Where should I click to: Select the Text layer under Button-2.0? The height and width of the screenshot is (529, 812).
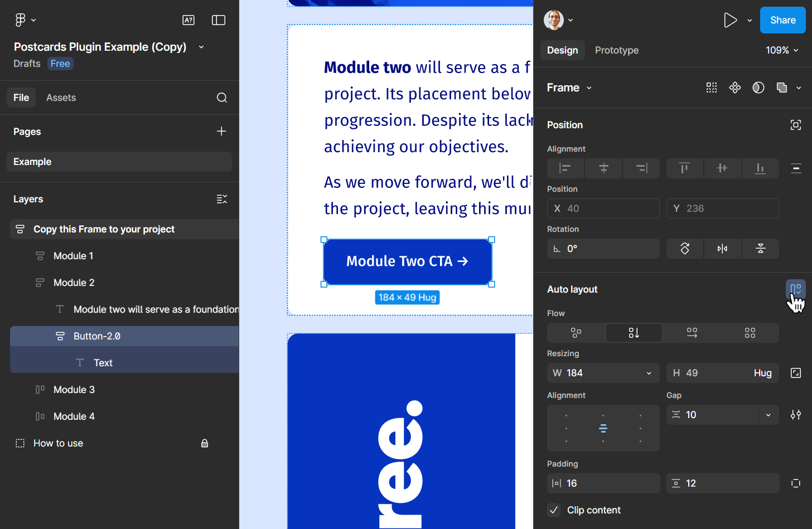(124, 363)
